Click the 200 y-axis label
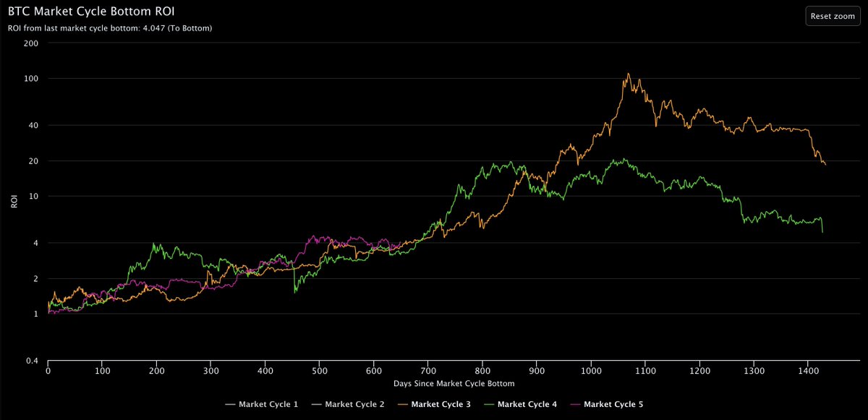 (32, 43)
